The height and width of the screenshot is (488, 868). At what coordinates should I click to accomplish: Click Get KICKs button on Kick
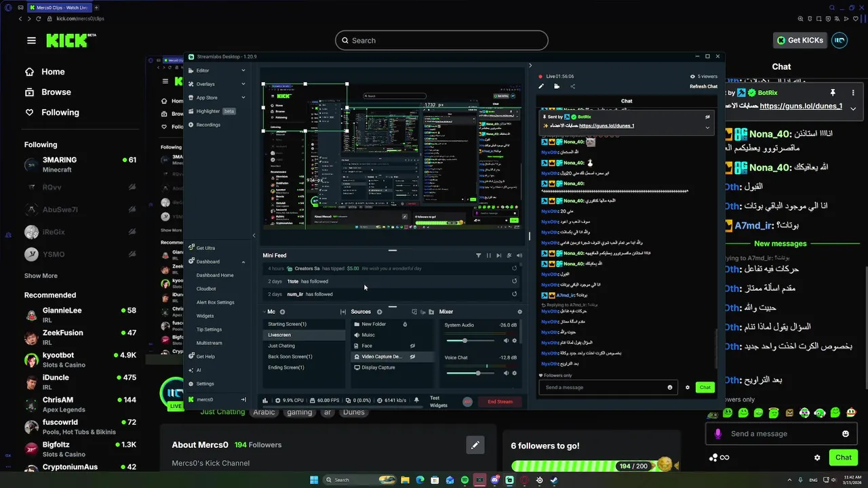(800, 41)
